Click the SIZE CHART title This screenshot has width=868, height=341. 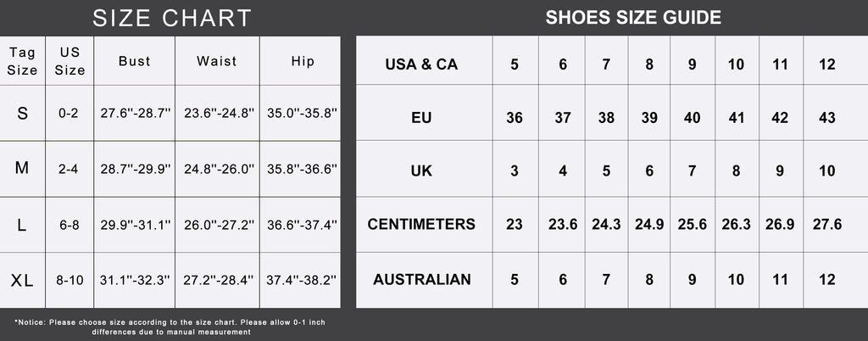(x=172, y=18)
